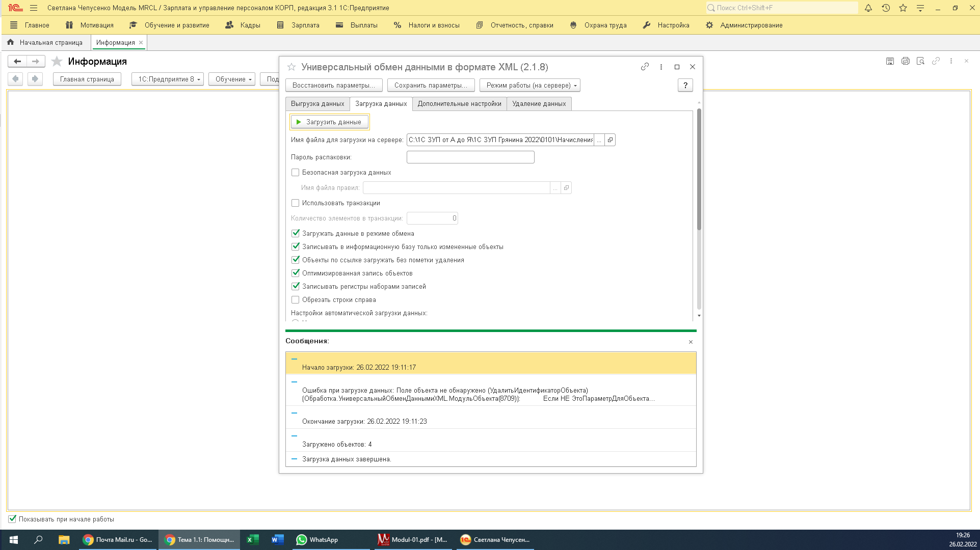Open the dialog's three-dot more menu
The image size is (980, 550).
pos(661,67)
